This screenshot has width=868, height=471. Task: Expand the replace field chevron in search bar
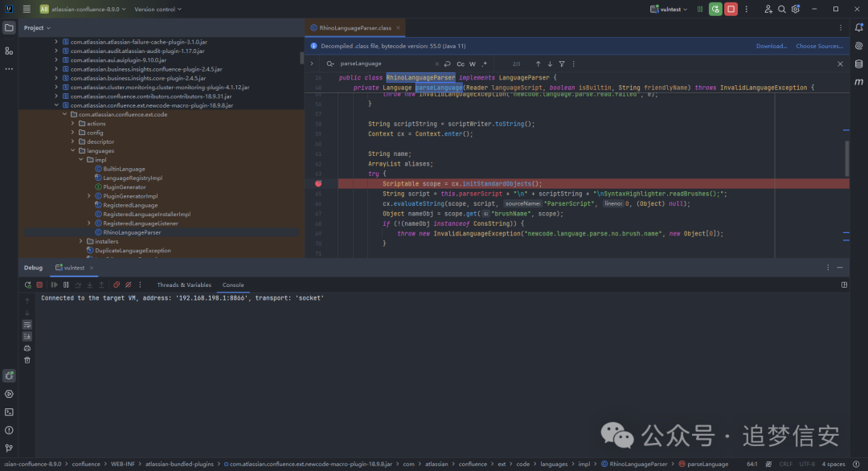tap(312, 63)
